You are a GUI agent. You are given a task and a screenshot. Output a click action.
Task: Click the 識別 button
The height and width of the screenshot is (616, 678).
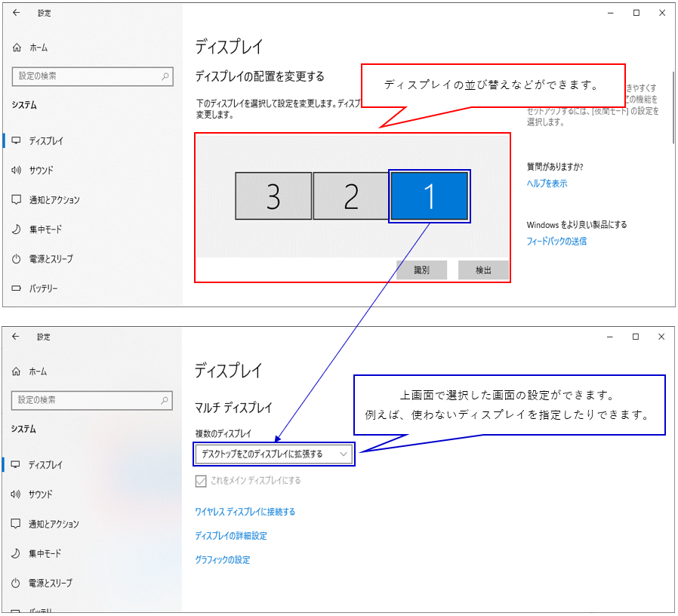click(421, 270)
